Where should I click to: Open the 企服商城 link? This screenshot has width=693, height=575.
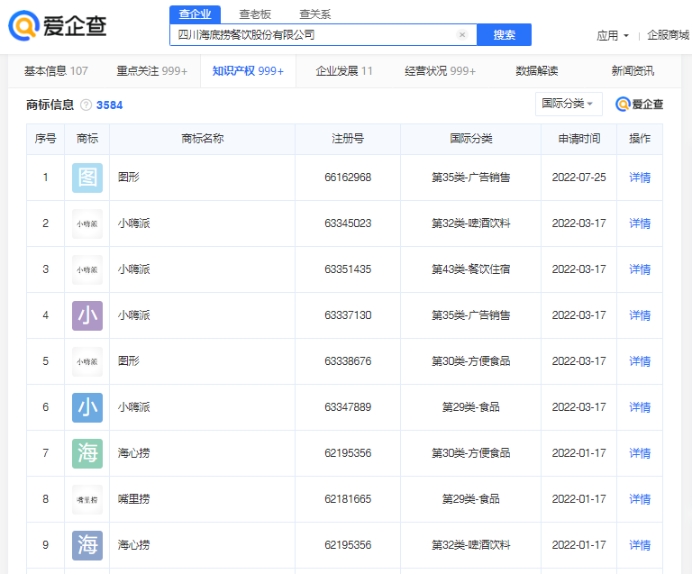click(668, 35)
